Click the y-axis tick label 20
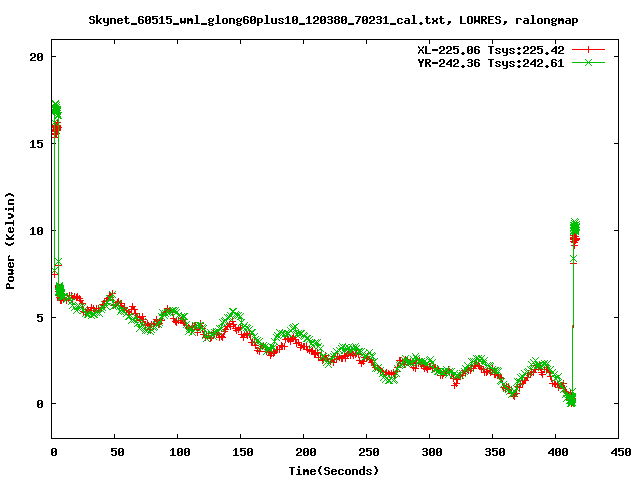 (x=36, y=57)
